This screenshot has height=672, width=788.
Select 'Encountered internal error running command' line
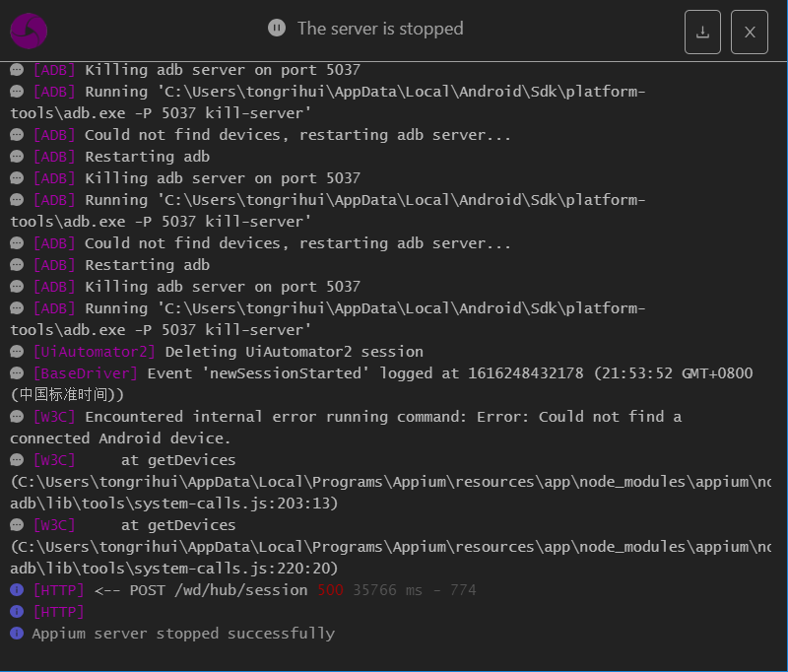[x=346, y=428]
